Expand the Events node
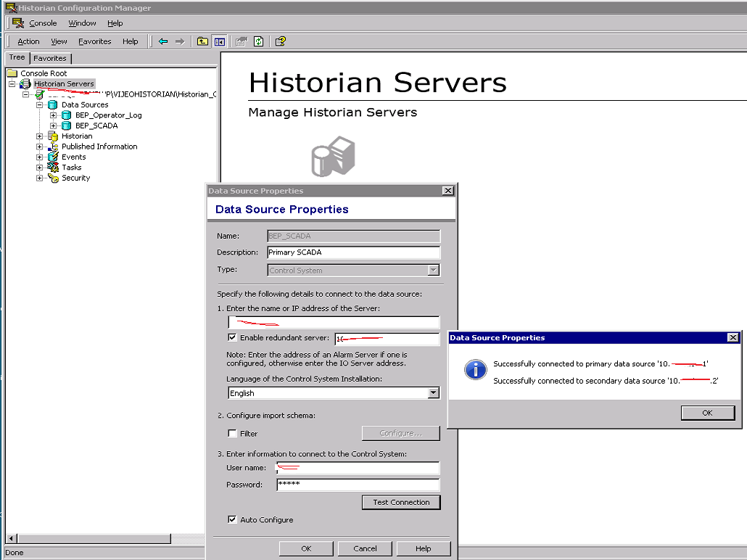Screen dimensions: 747x560 (x=40, y=157)
